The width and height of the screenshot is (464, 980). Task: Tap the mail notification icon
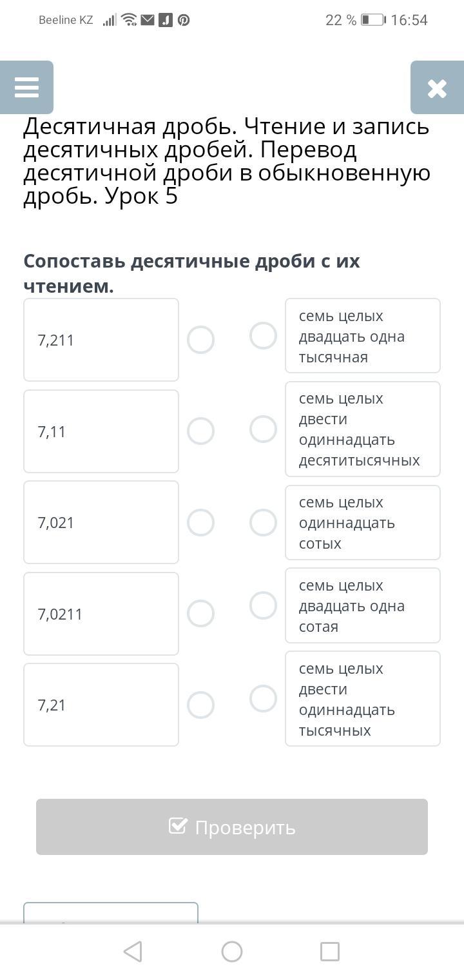(x=148, y=20)
